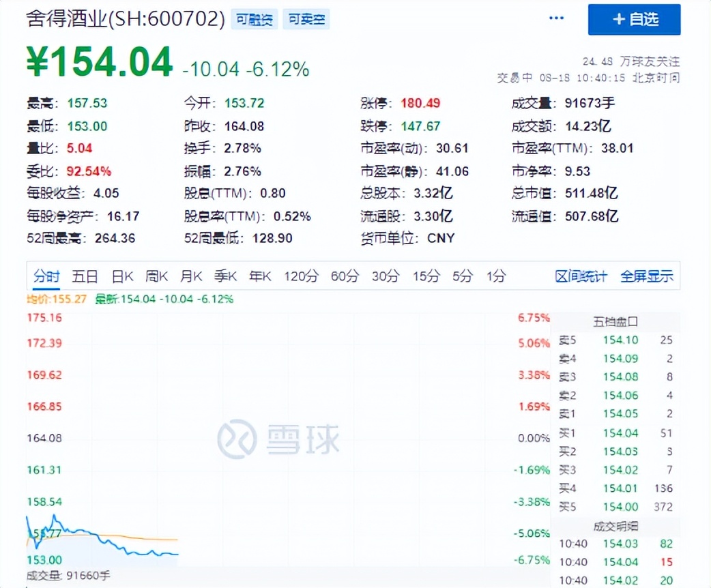
Task: Switch to the 五日 chart tab
Action: (85, 276)
